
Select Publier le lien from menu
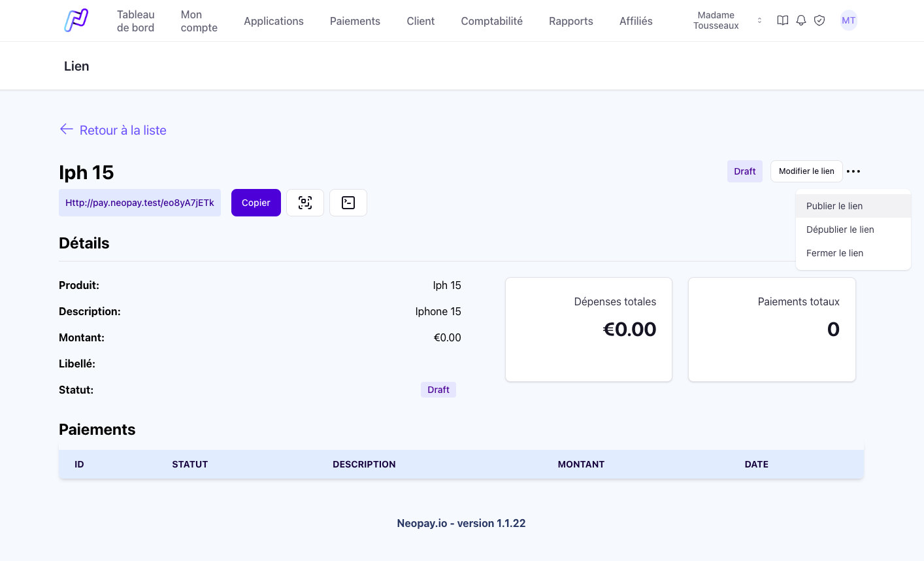(x=834, y=206)
